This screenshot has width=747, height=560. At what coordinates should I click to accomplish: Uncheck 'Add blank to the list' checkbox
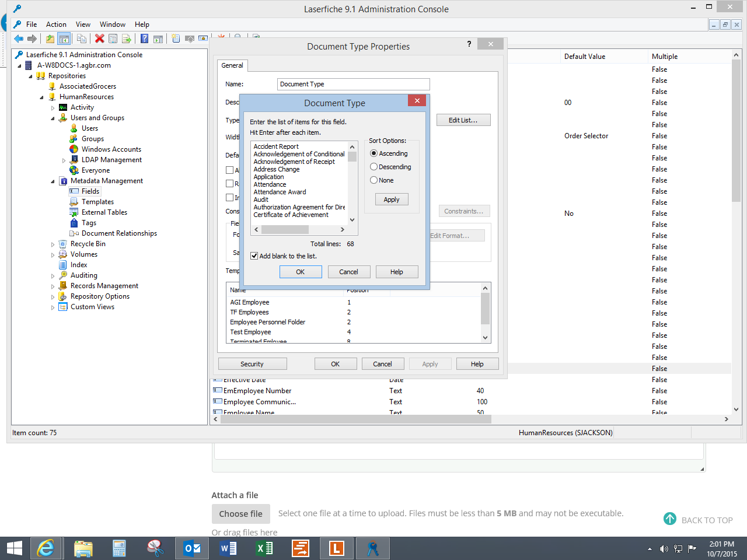pos(254,256)
